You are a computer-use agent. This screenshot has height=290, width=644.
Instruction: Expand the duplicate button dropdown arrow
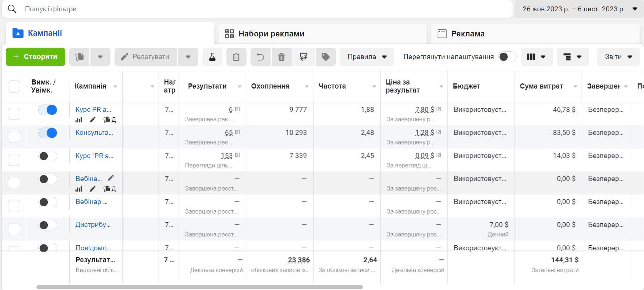click(100, 57)
